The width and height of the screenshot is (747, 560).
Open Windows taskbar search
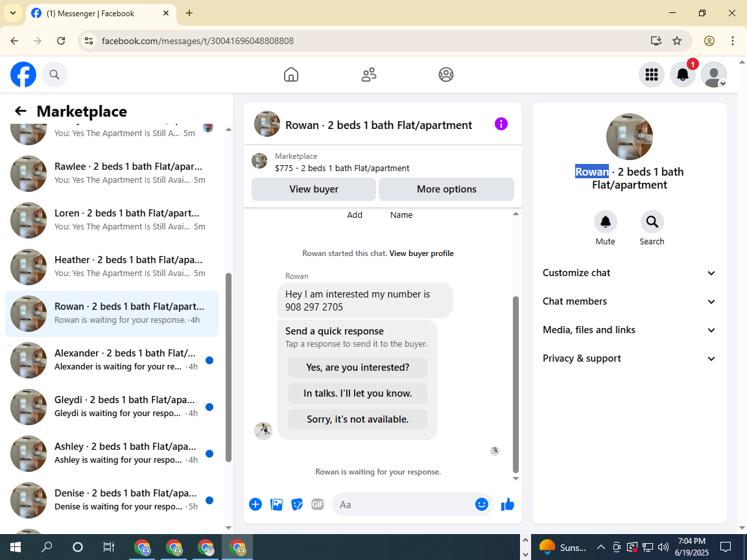click(x=47, y=546)
